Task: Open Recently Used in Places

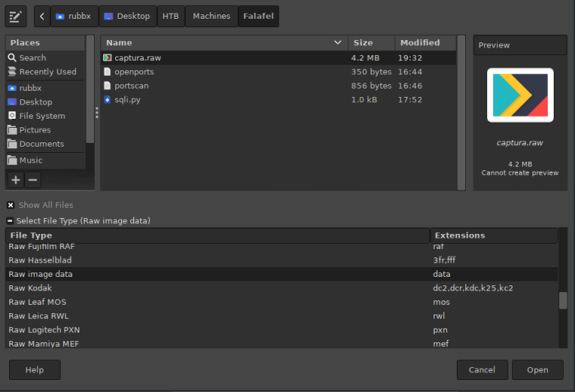Action: tap(47, 72)
